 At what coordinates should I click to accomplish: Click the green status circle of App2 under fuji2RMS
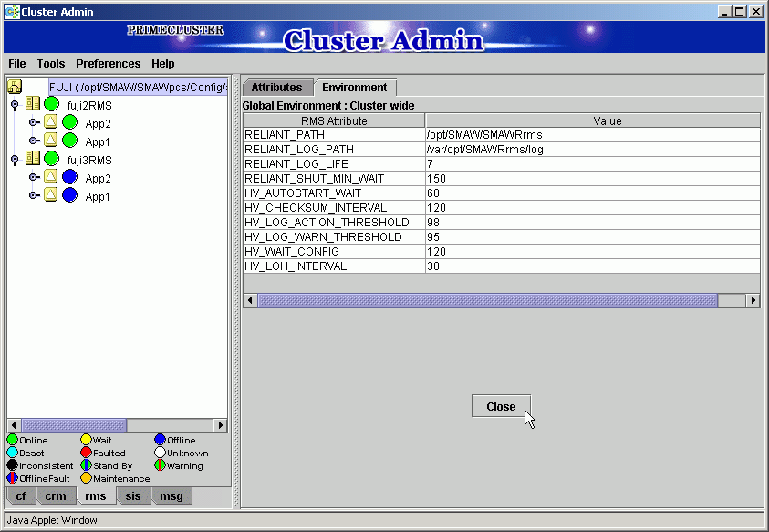coord(70,122)
